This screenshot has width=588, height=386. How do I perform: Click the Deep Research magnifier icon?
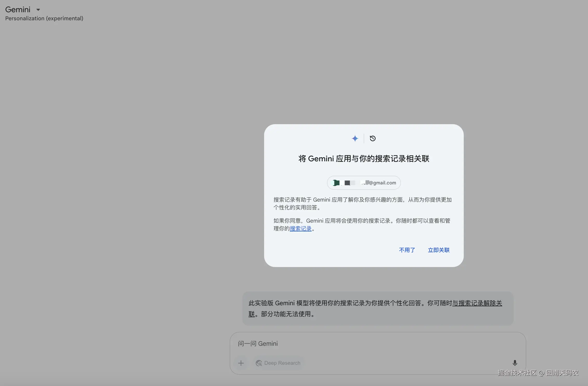(x=259, y=363)
